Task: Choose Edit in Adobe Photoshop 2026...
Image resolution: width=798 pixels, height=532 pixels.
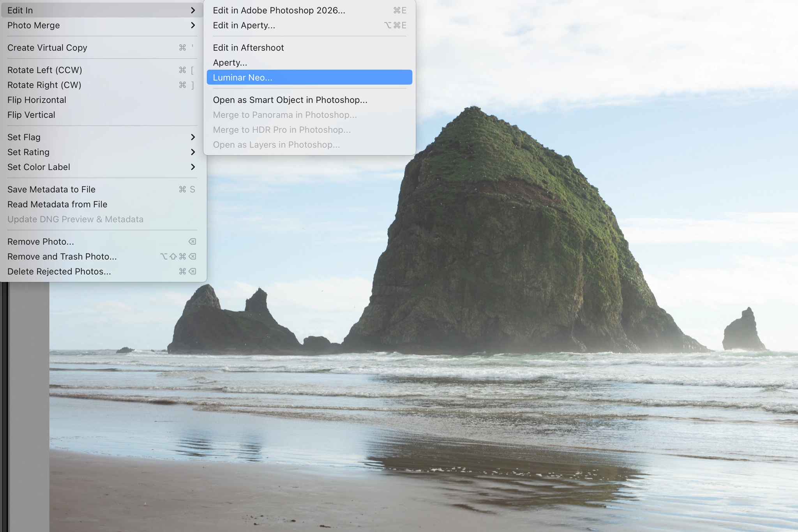Action: click(309, 10)
